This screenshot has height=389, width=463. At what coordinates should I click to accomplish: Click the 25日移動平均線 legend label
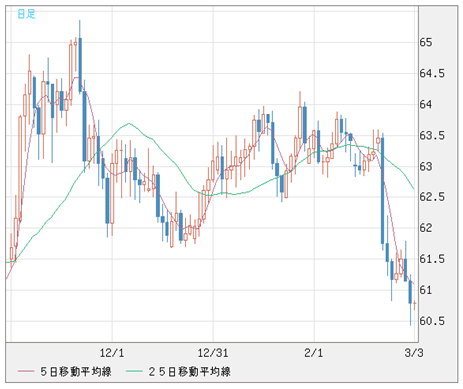190,371
